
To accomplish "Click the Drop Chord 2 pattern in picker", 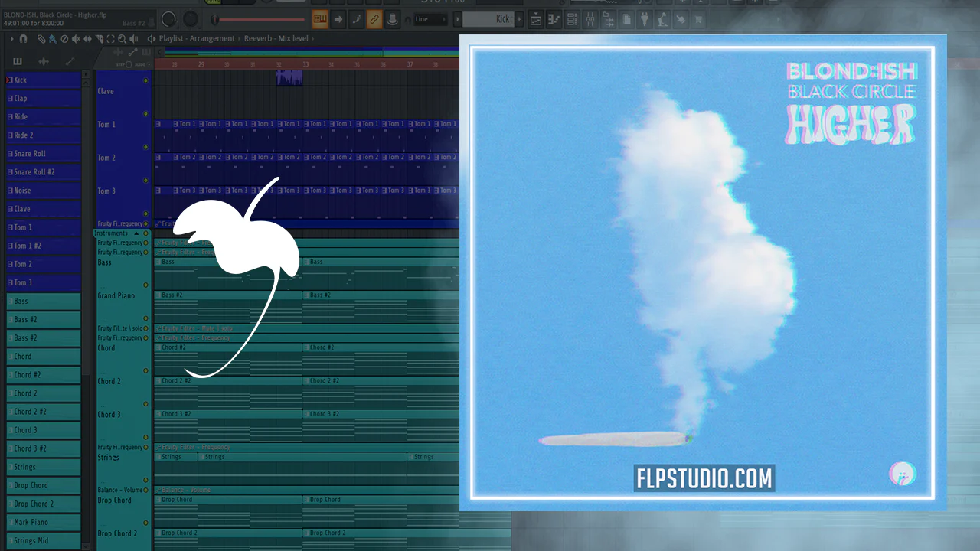I will (x=43, y=504).
